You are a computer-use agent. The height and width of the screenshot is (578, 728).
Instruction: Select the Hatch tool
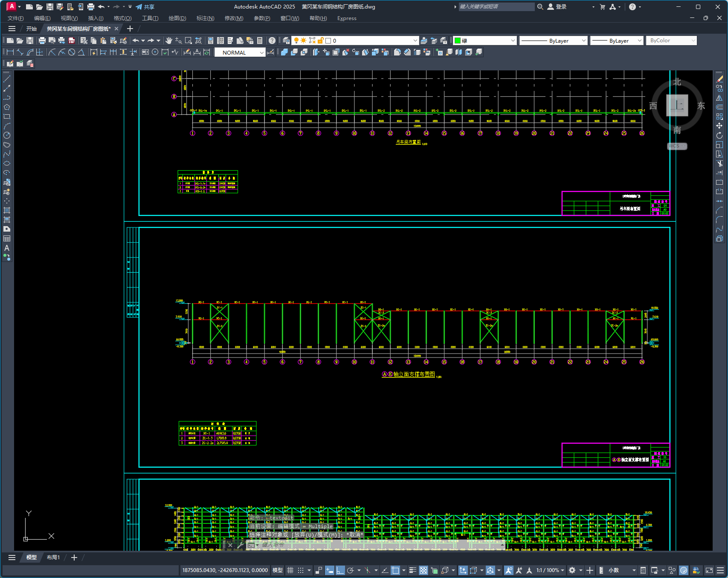(7, 210)
